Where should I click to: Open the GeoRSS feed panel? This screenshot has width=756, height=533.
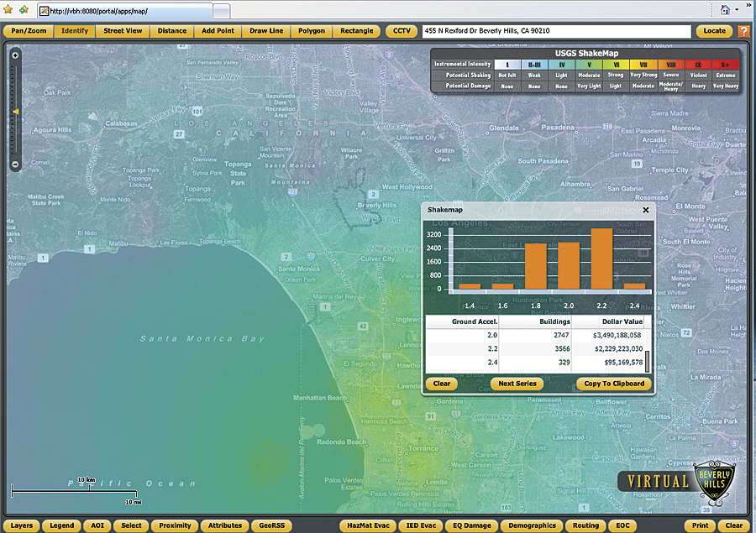pyautogui.click(x=272, y=525)
